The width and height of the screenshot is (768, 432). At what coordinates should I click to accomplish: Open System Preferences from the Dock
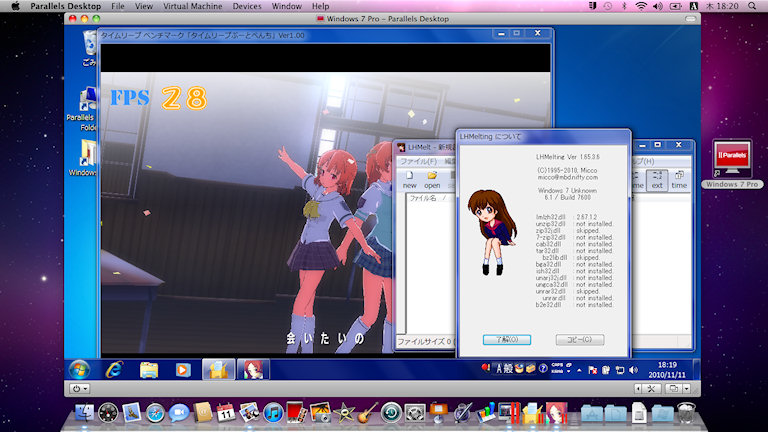tap(414, 413)
